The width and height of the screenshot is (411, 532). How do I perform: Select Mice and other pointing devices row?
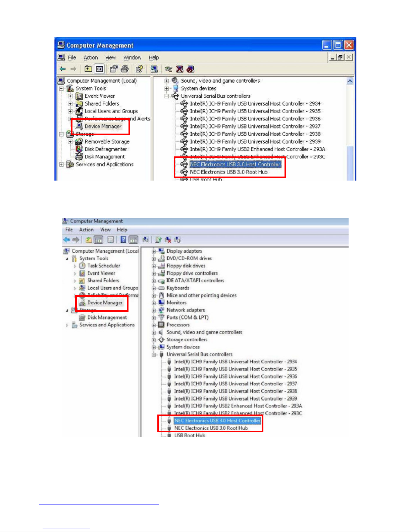202,295
